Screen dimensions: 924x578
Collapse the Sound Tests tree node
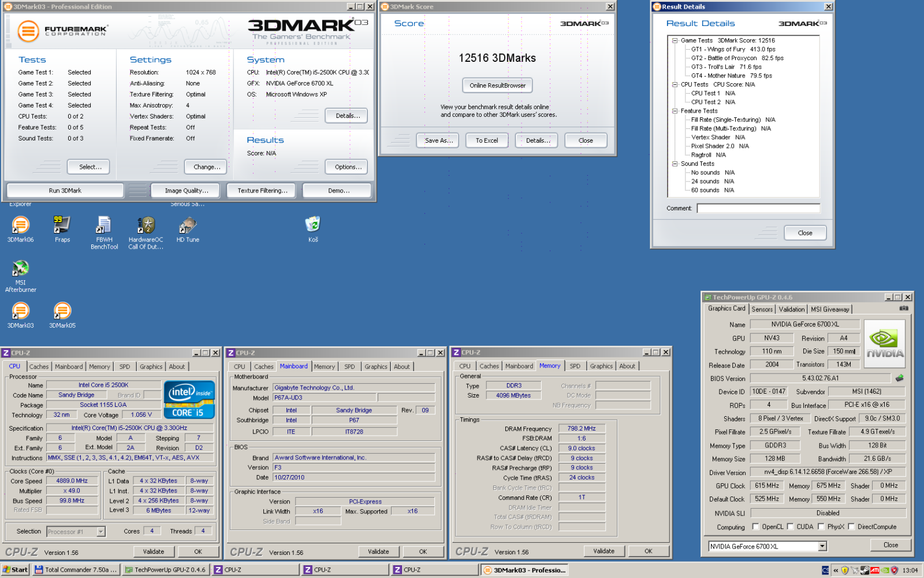(x=675, y=164)
